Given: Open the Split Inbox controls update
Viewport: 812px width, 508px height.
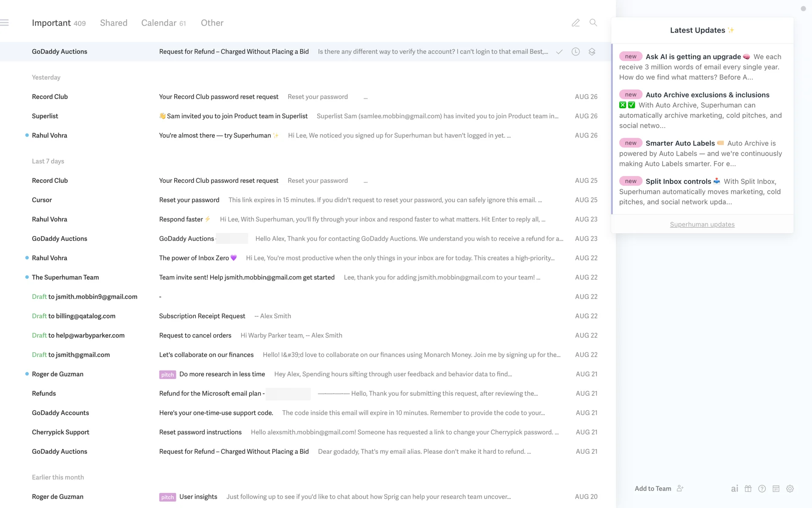Looking at the screenshot, I should (x=678, y=181).
